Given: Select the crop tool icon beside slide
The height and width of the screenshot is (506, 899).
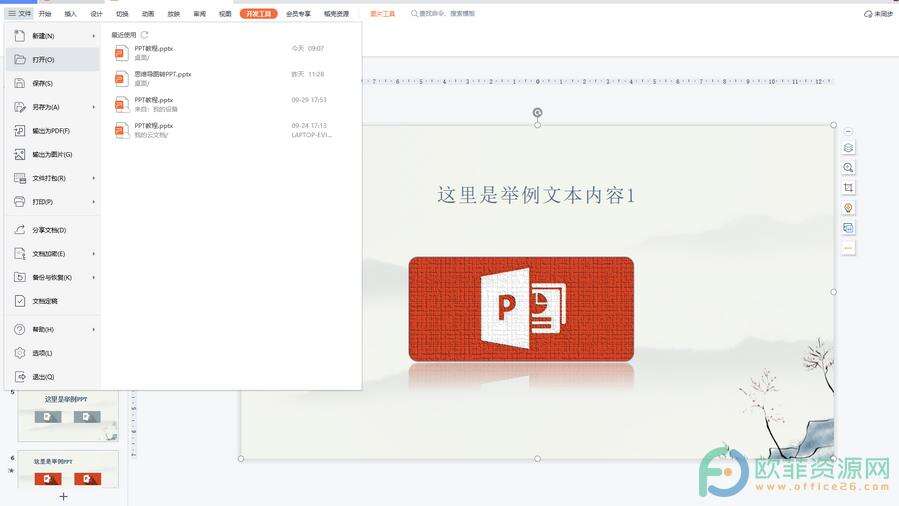Looking at the screenshot, I should [x=849, y=187].
